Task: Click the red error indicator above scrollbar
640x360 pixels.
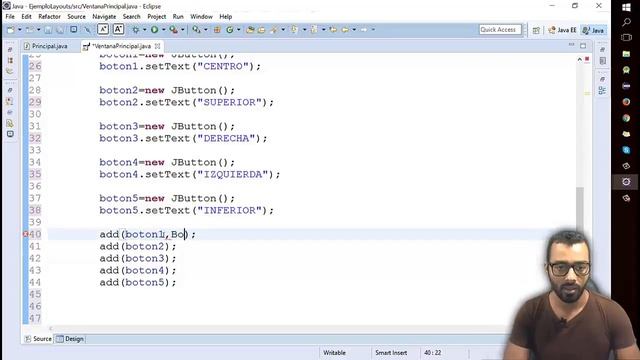Action: 587,60
